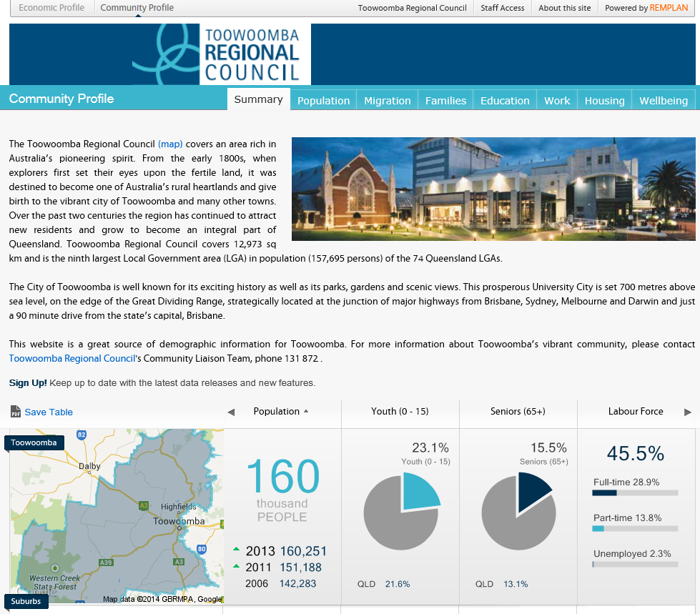
Task: Click the blue Youth pie slice
Action: click(418, 492)
